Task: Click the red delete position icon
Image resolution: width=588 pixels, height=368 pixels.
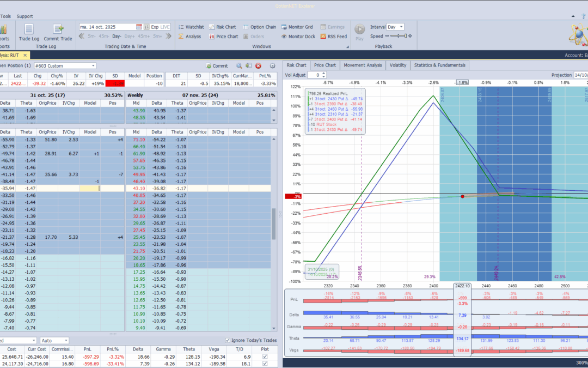Action: tap(259, 66)
